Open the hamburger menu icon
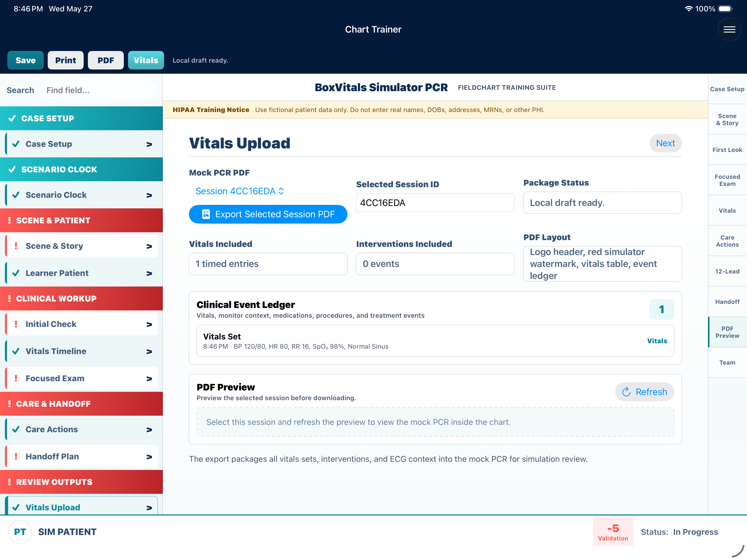 729,29
